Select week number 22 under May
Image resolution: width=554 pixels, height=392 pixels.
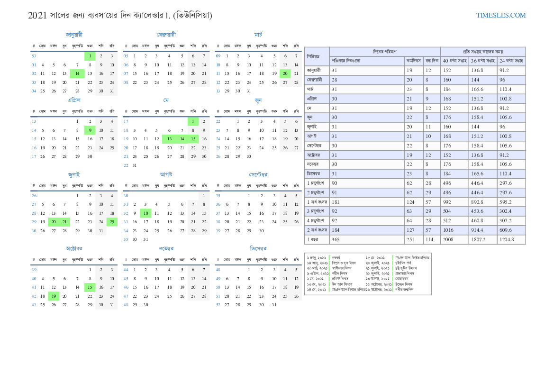(x=126, y=165)
